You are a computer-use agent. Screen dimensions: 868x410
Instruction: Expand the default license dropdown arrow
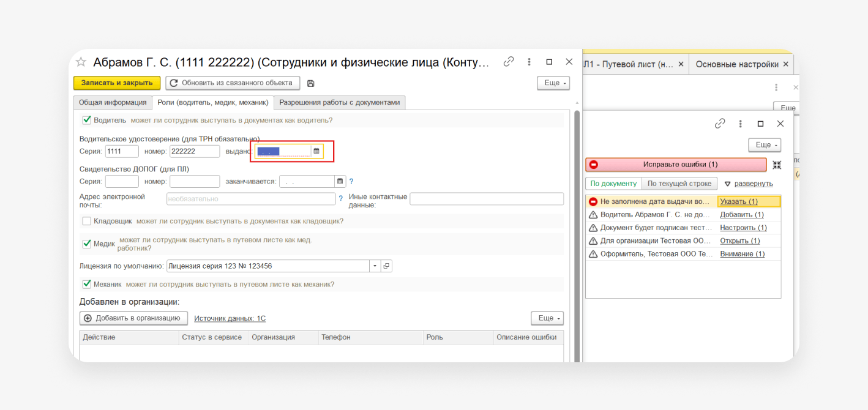pos(375,266)
